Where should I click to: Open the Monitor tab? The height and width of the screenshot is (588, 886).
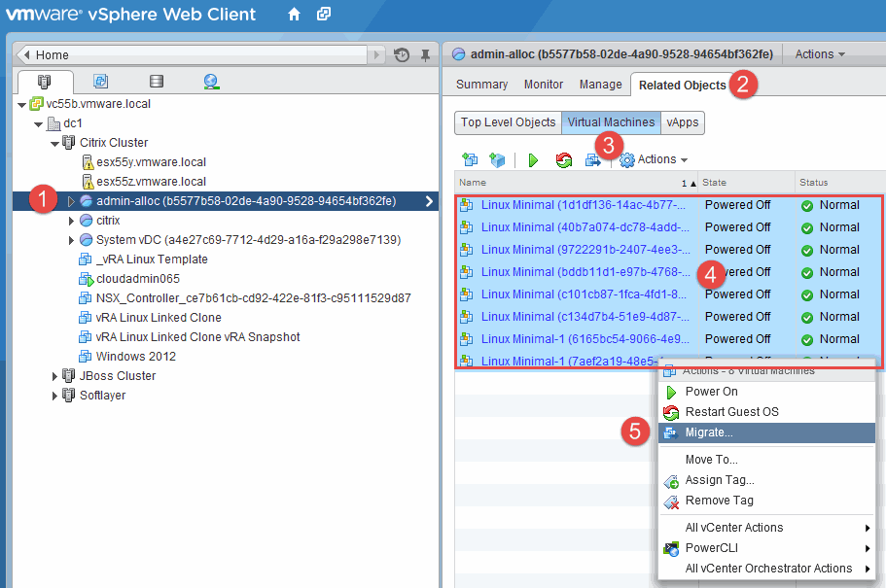pos(544,85)
